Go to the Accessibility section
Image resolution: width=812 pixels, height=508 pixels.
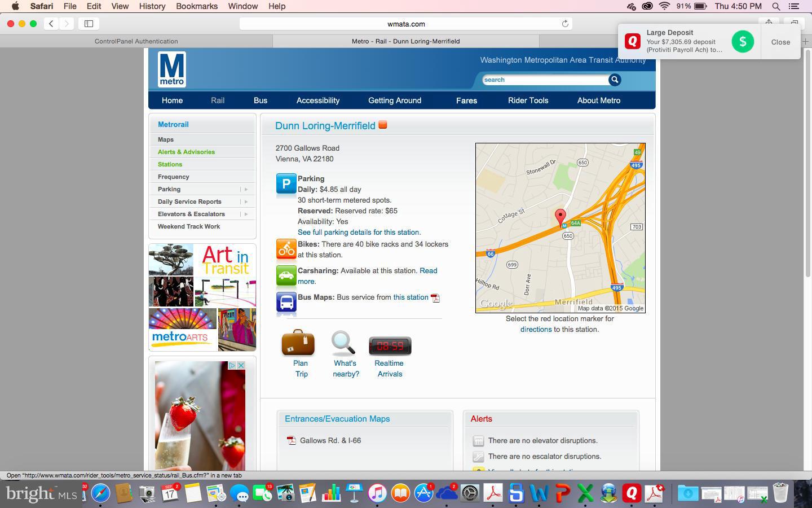318,100
